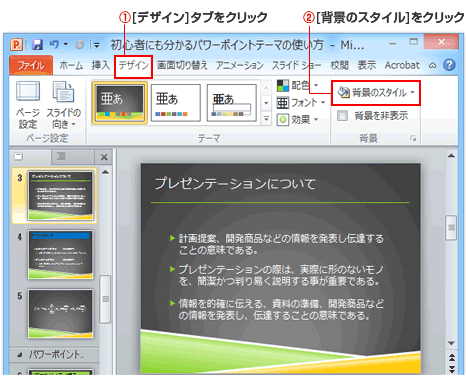Click slide title プレゼンテーションについて
The image size is (468, 381).
235,184
